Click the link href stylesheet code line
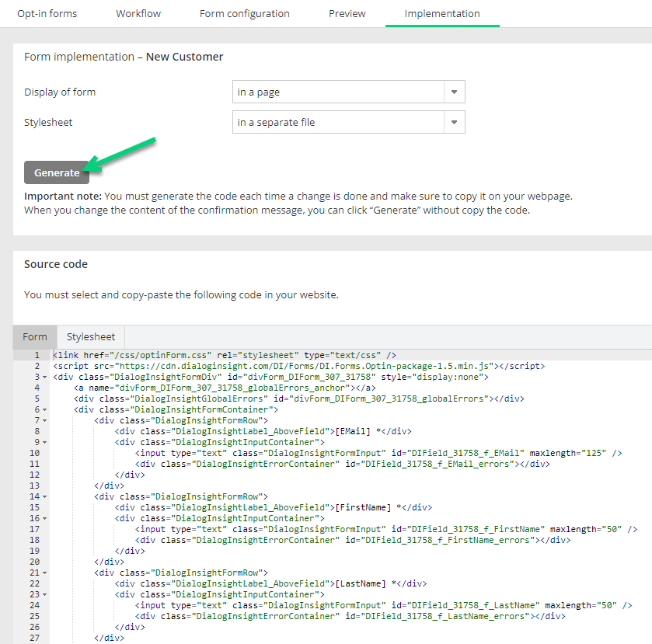Viewport: 652px width, 644px height. pyautogui.click(x=225, y=355)
